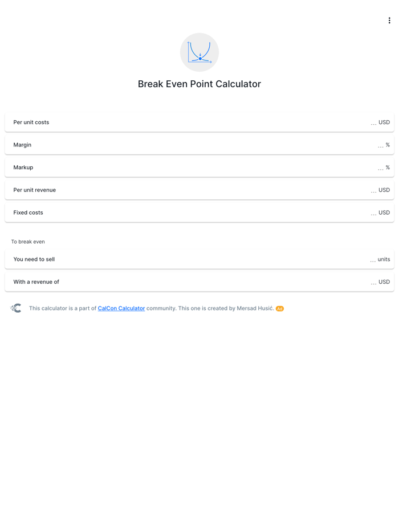This screenshot has height=532, width=399.
Task: Open the USD selector on With a revenue of
Action: (x=384, y=281)
